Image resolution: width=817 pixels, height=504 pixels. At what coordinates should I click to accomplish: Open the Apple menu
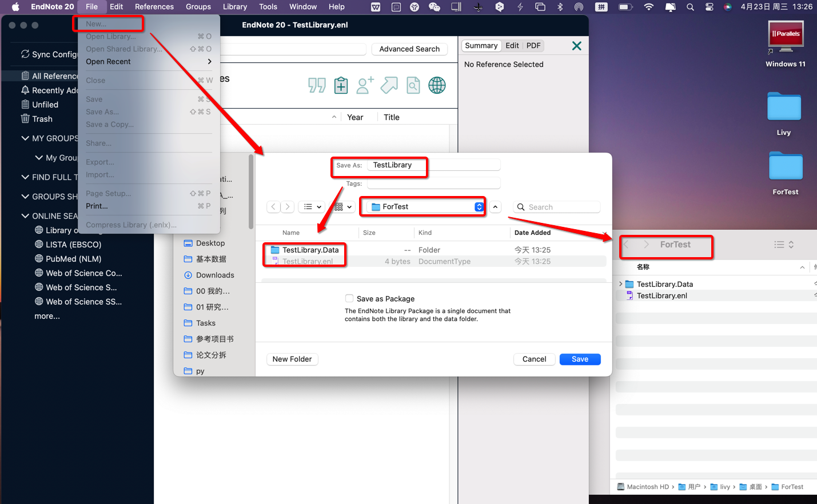coord(15,7)
